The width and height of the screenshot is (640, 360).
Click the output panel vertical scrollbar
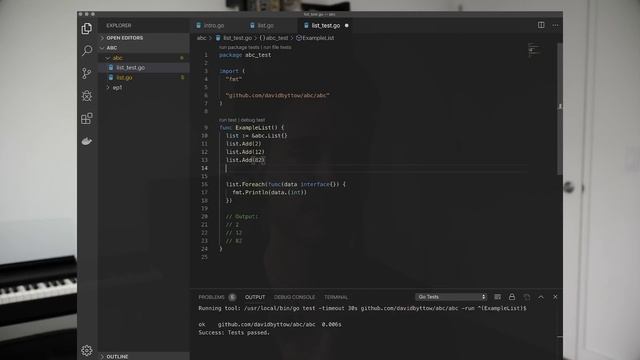[x=560, y=331]
